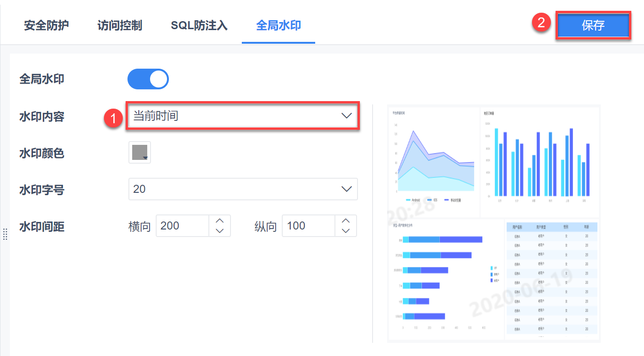Click the left panel drag handle
Viewport: 644px width, 356px height.
click(x=5, y=234)
